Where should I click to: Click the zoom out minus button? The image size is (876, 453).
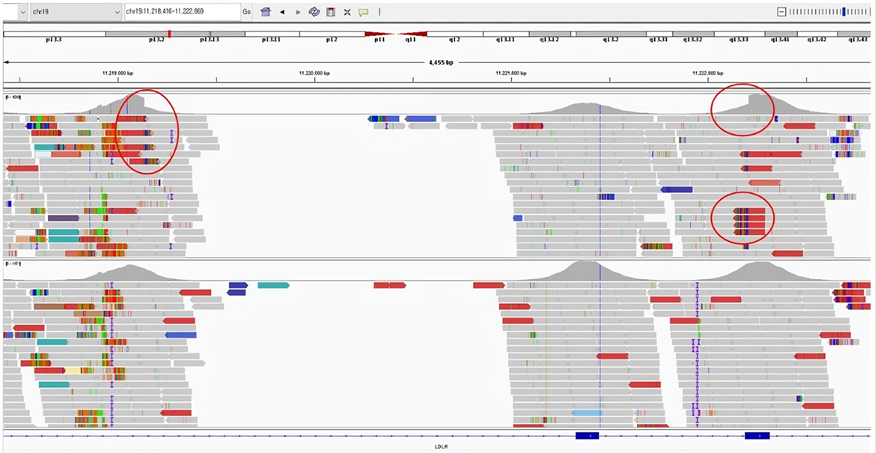coord(781,12)
